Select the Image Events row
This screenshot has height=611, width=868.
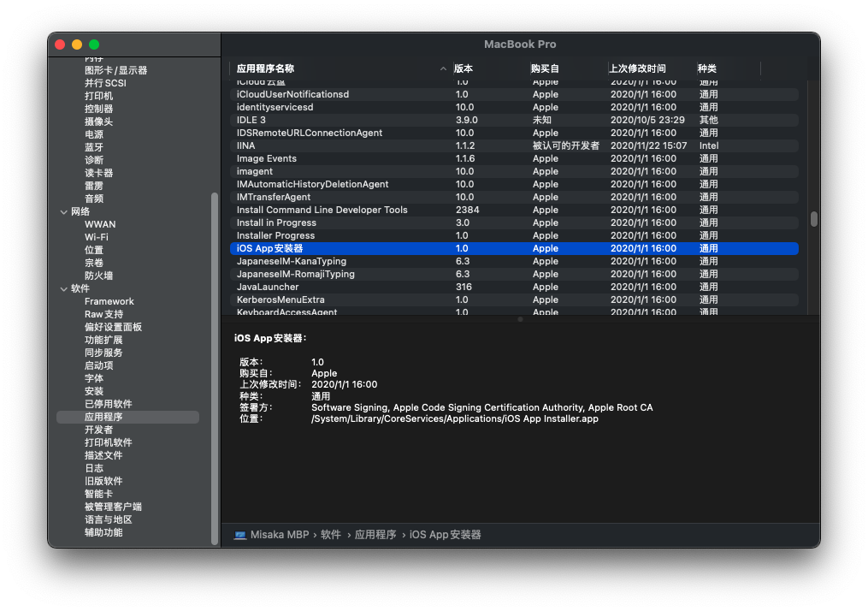coord(514,158)
